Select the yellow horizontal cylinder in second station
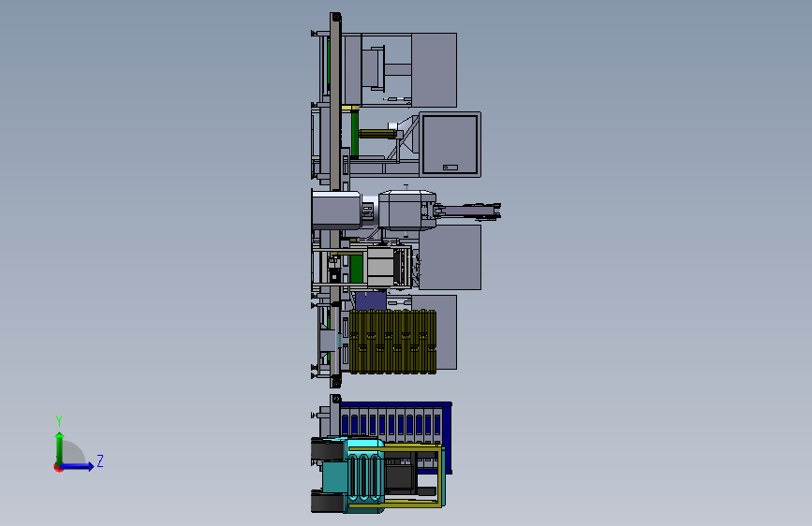 [x=377, y=134]
